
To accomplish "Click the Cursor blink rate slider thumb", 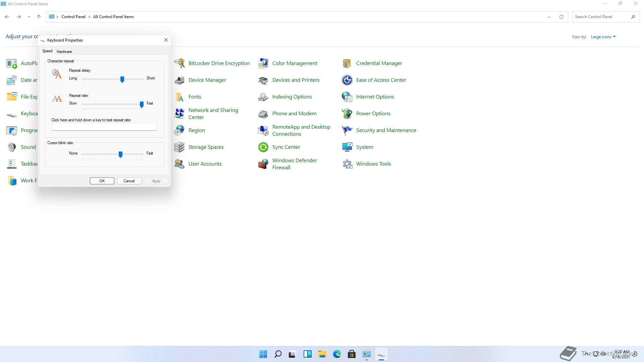I will 120,155.
